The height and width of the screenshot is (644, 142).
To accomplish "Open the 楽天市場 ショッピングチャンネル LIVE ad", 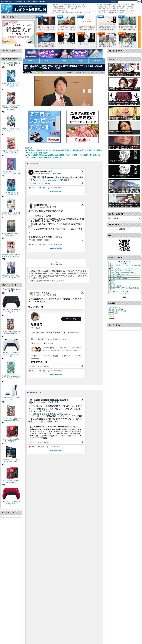I will 44,127.
